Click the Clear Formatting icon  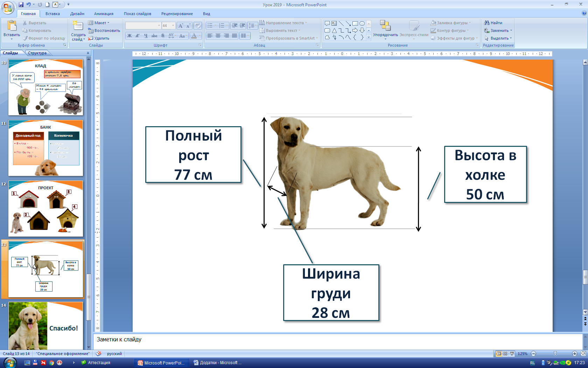click(197, 26)
